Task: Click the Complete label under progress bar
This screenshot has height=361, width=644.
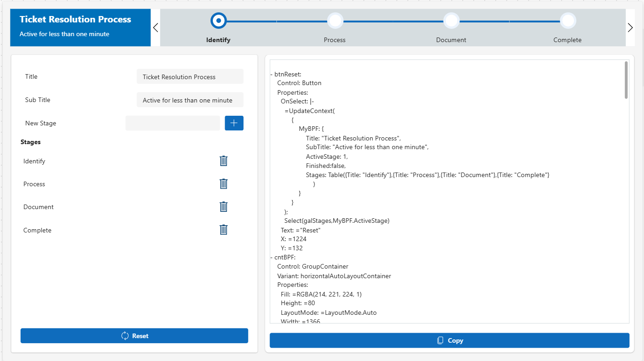Action: coord(568,40)
